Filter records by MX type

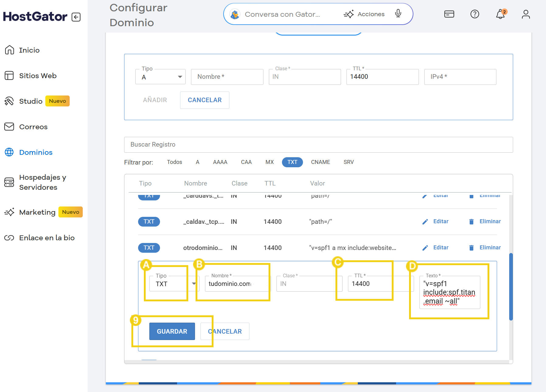tap(270, 162)
